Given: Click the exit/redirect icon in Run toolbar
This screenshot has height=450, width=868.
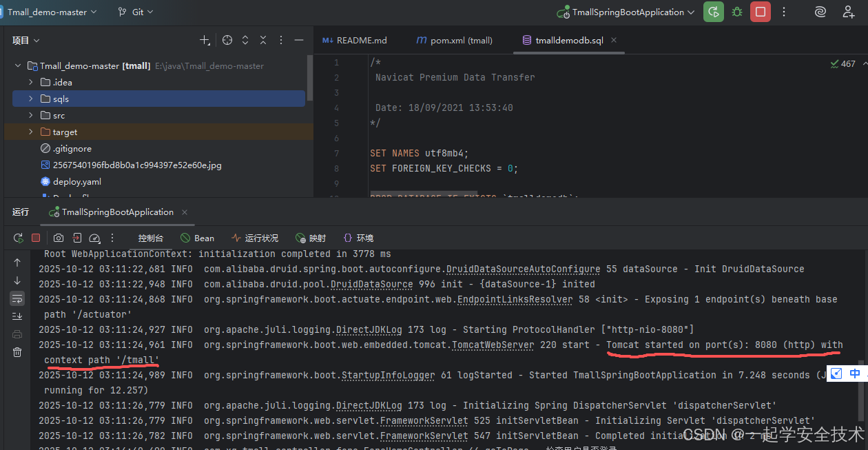Looking at the screenshot, I should (77, 238).
